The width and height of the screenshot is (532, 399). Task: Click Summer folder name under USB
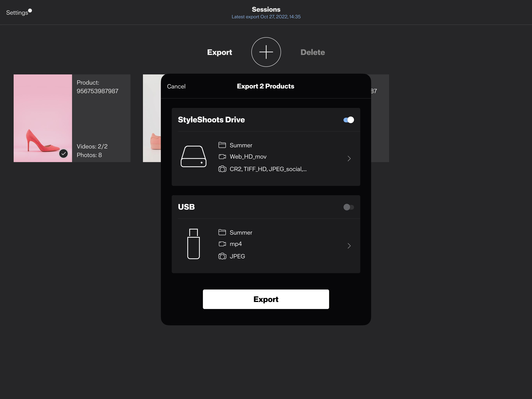241,233
